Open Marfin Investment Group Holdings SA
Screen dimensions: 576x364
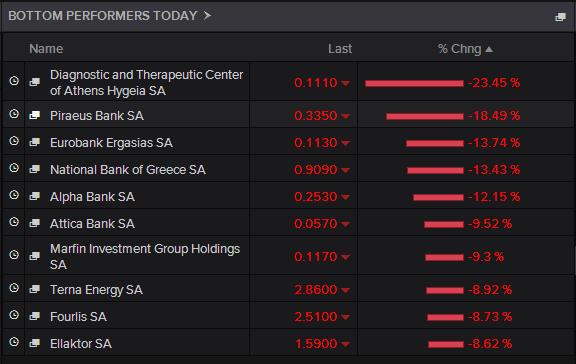click(x=145, y=256)
